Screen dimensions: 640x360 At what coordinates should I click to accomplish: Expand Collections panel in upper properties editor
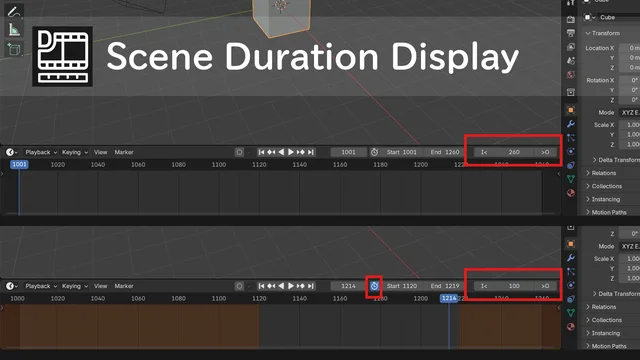click(x=604, y=186)
